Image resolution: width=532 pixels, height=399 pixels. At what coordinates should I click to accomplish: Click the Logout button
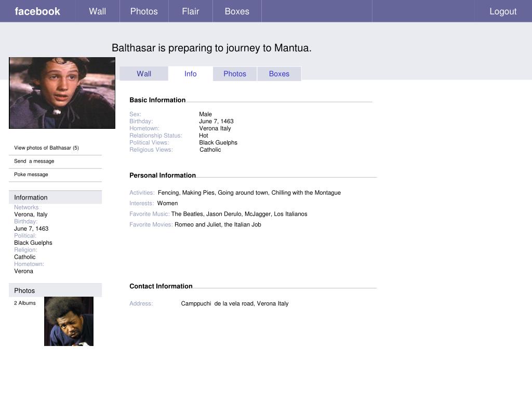point(502,11)
